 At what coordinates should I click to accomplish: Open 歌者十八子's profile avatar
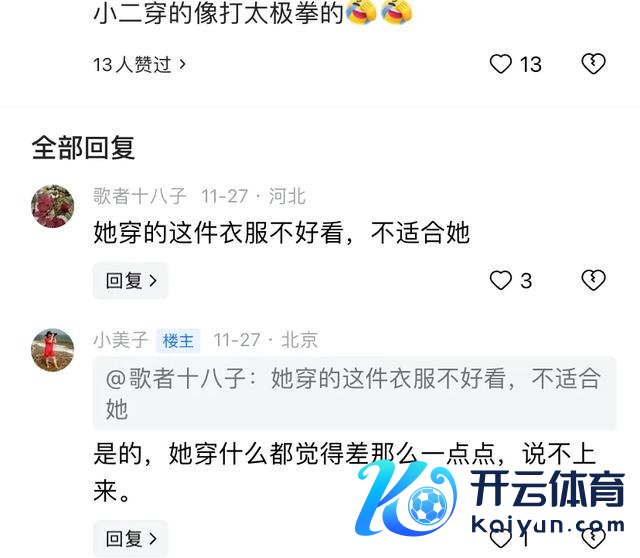(53, 206)
